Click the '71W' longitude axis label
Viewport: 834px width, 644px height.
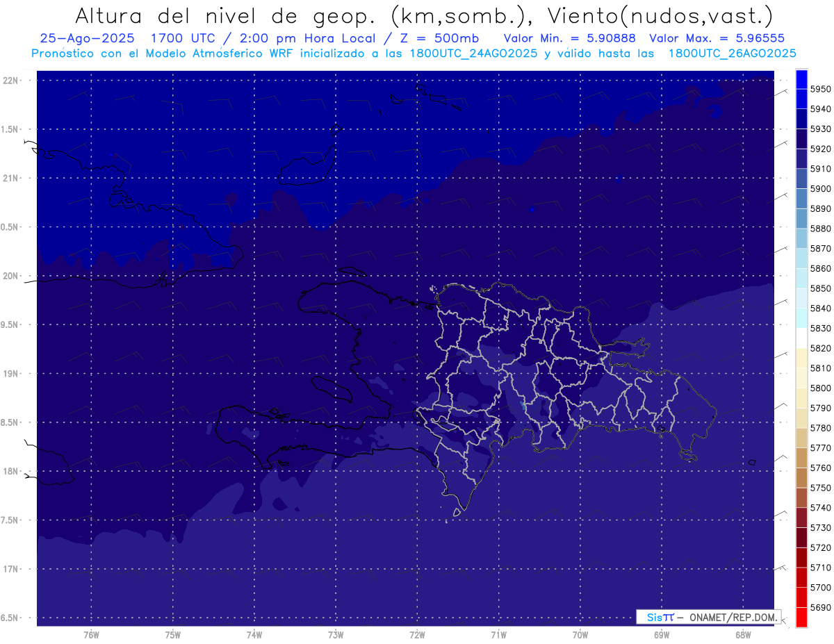(499, 634)
